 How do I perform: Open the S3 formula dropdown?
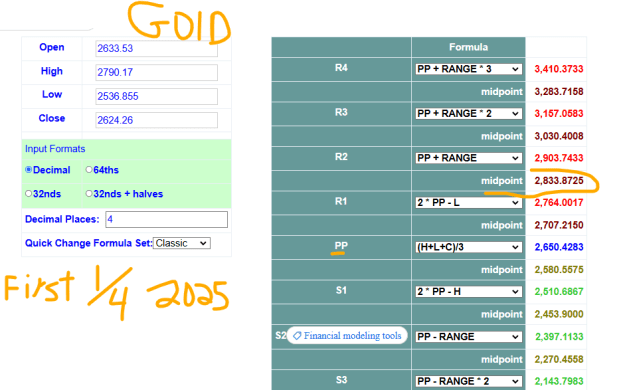coord(468,381)
